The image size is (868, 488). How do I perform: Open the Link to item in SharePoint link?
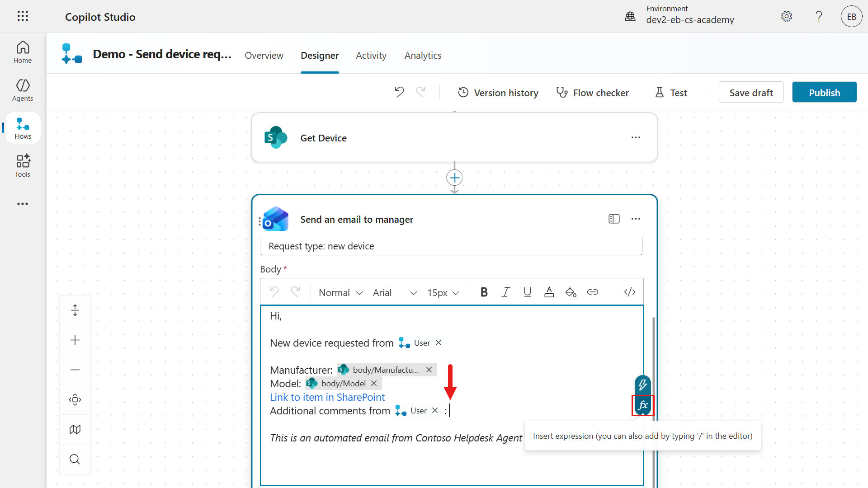click(x=327, y=397)
